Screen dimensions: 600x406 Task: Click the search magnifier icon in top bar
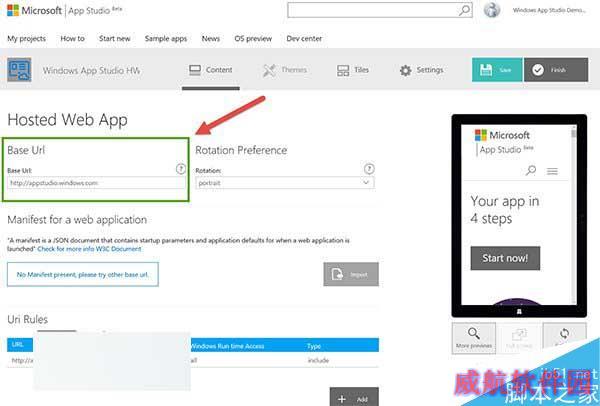click(x=464, y=10)
